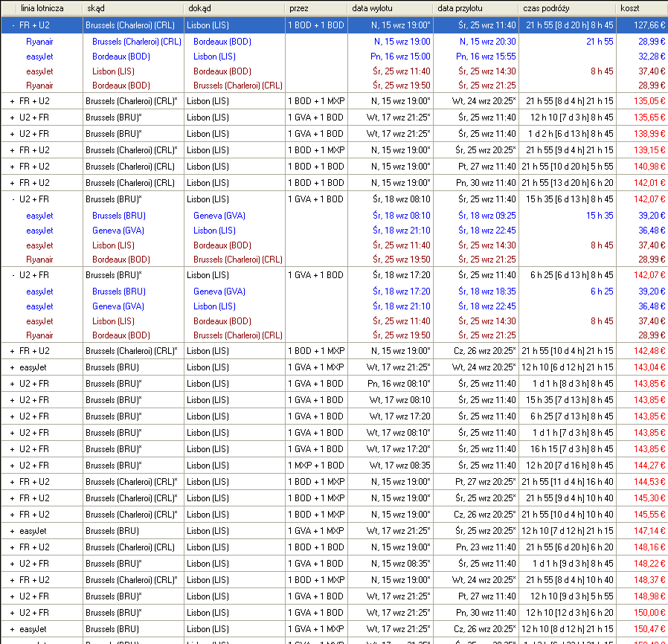Expand the 148,16 € FR + U2 row

(13, 548)
